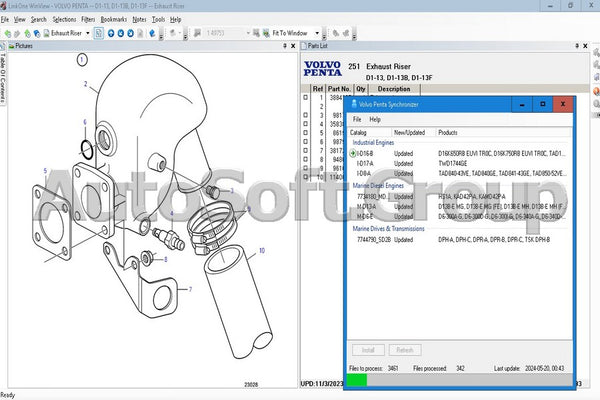This screenshot has width=600, height=400.
Task: Check the box for parts row Ref 9
Action: pos(305,168)
